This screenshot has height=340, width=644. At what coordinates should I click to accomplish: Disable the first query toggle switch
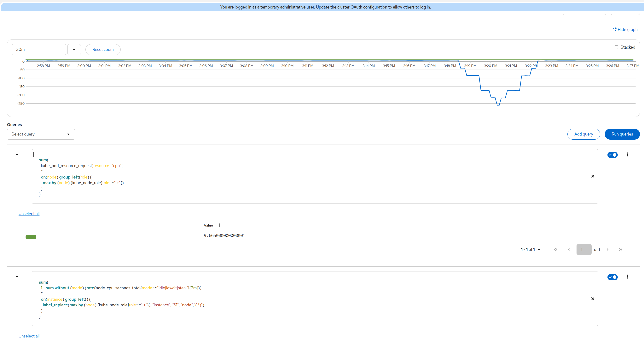point(612,155)
